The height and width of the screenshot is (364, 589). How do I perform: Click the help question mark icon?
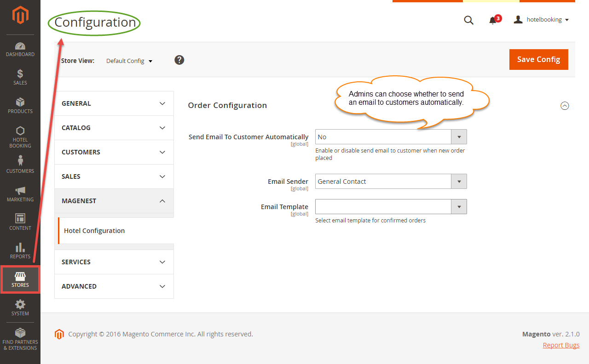[179, 60]
